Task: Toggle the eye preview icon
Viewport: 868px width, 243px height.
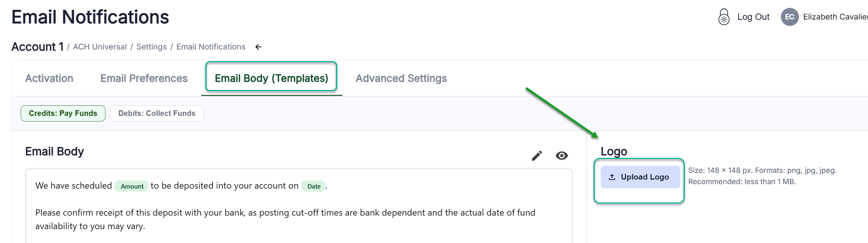Action: point(562,156)
